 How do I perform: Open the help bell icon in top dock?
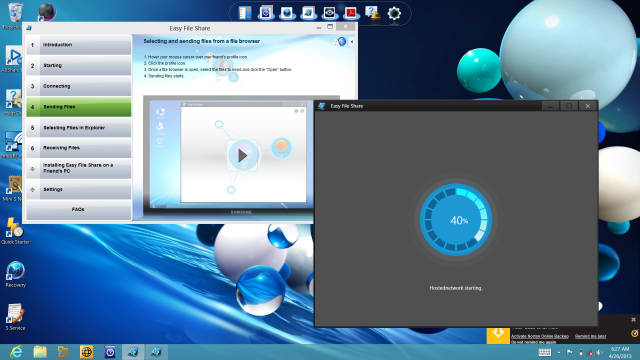click(372, 13)
